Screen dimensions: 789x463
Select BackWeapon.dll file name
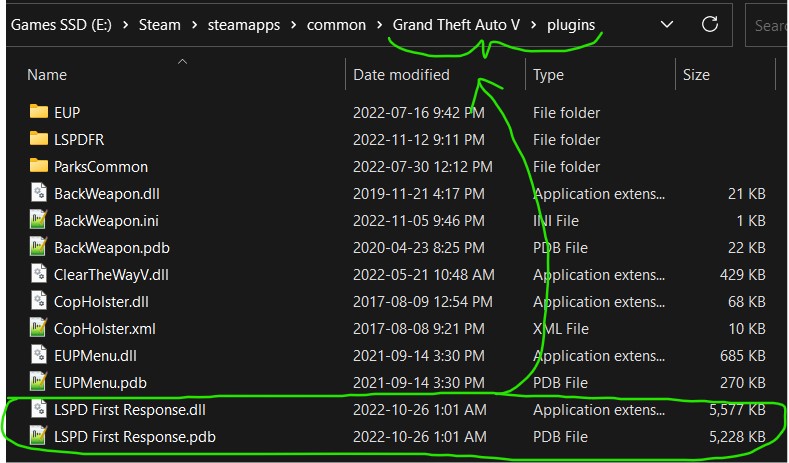click(107, 194)
